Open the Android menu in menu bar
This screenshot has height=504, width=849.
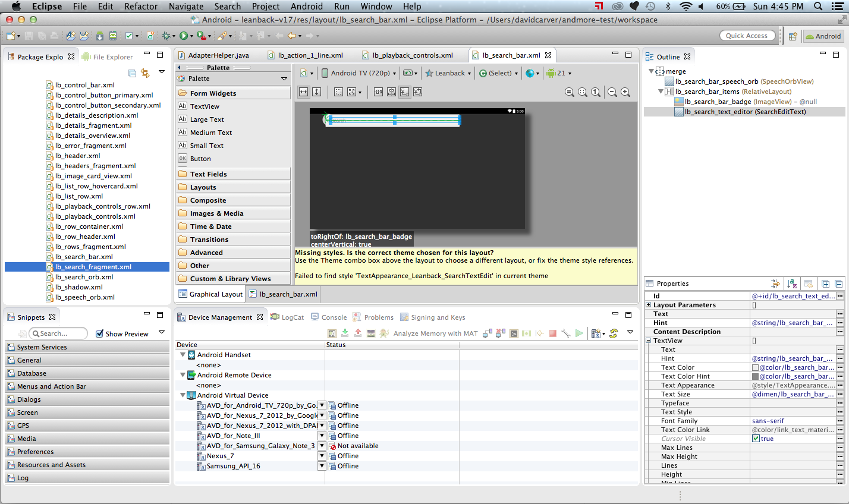click(x=307, y=6)
